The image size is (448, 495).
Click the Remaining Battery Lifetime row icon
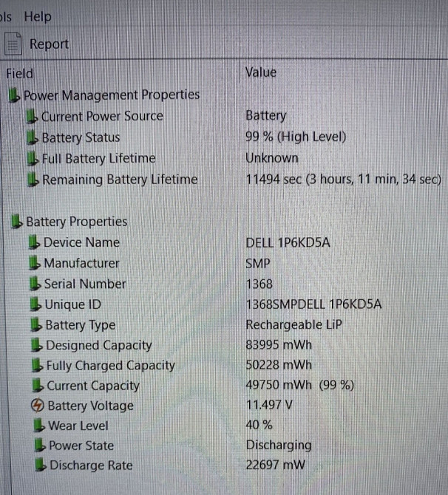[x=33, y=180]
